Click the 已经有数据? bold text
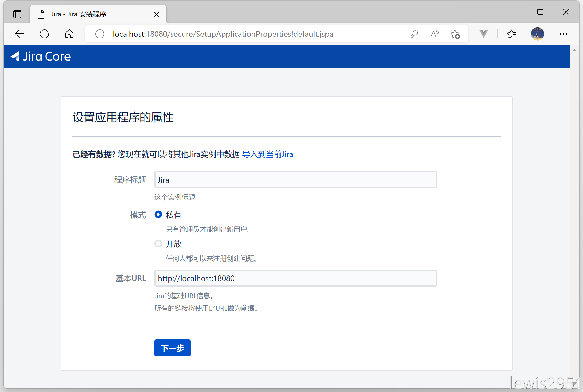Screen dimensions: 583x392 [94, 154]
